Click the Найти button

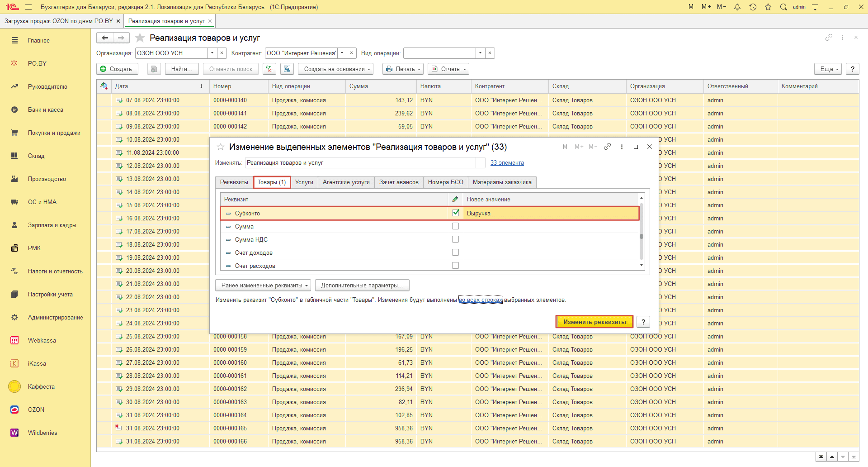pos(182,69)
